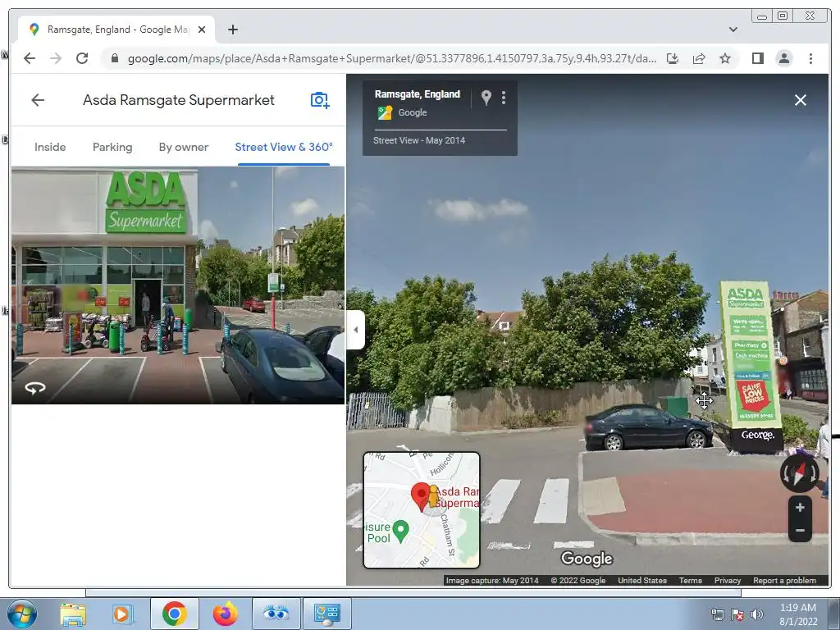The height and width of the screenshot is (630, 840).
Task: Toggle the browser side panel
Action: click(x=757, y=58)
